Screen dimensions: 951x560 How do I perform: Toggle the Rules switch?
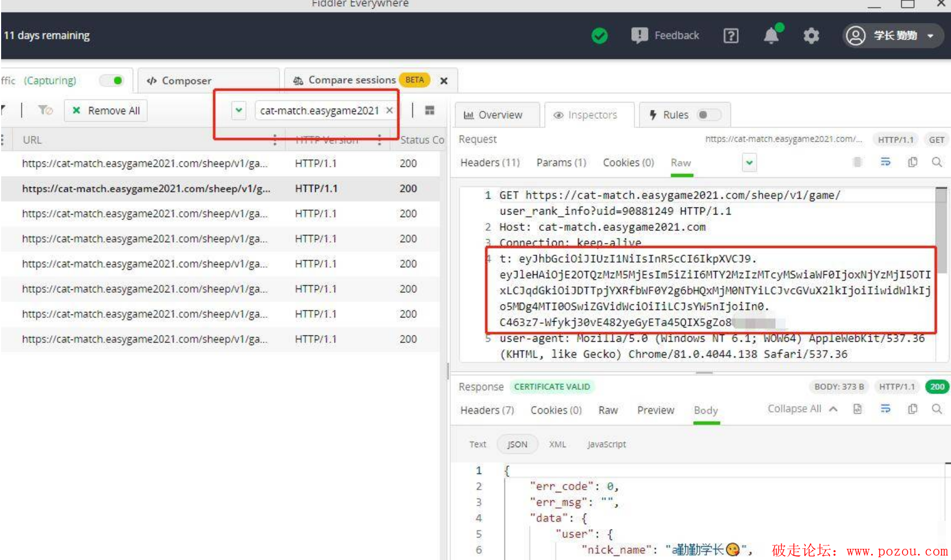(709, 115)
